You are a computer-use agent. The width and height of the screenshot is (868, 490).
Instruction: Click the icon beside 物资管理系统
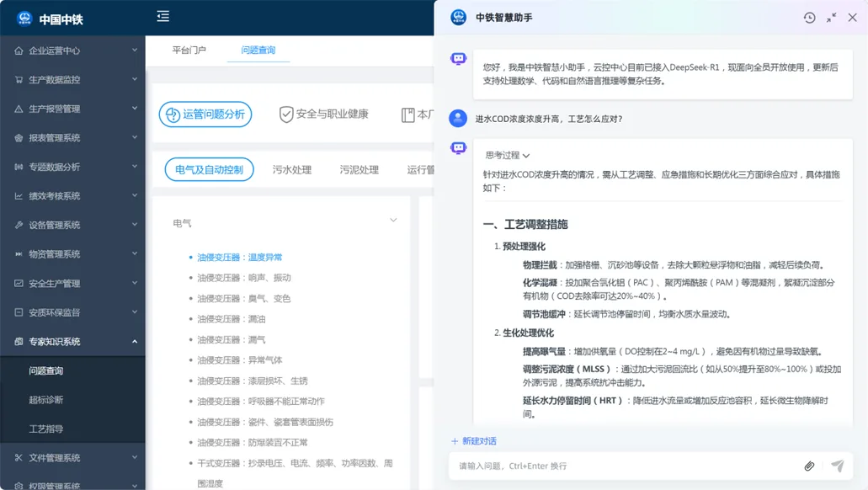[19, 254]
